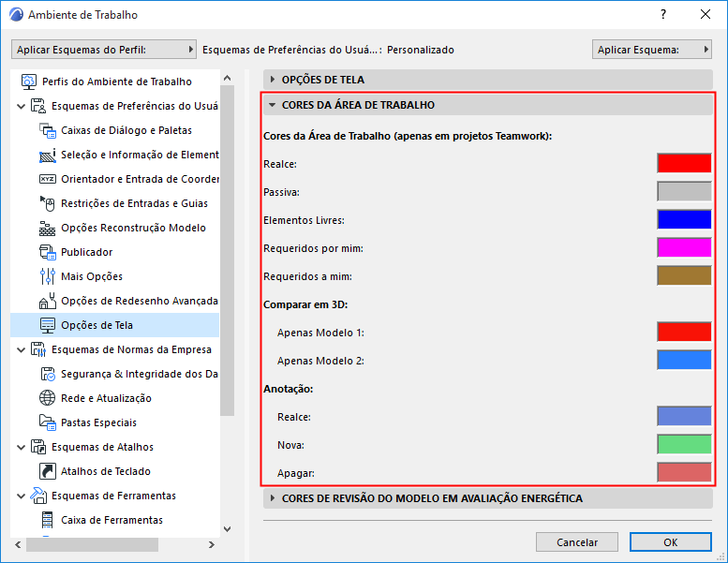Image resolution: width=728 pixels, height=563 pixels.
Task: Click the Perfis do Ambiente de Trabalho icon
Action: coord(29,81)
